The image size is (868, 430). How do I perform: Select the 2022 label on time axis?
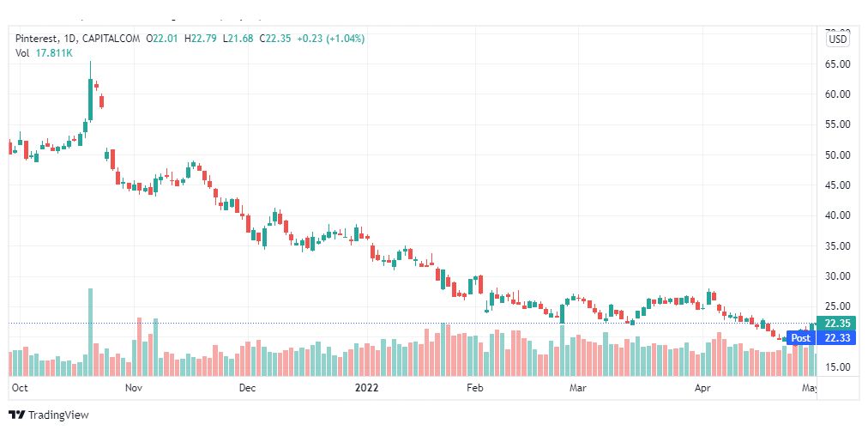366,388
